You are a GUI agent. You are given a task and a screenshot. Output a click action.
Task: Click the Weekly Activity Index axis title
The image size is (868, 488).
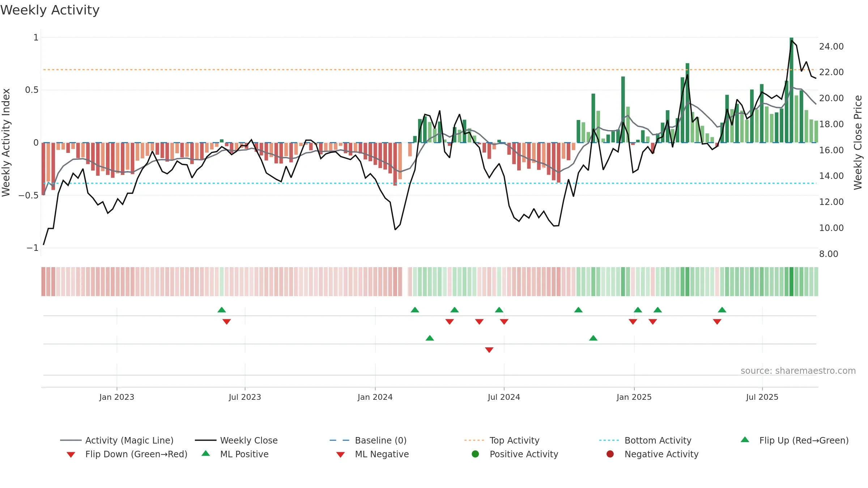click(6, 142)
